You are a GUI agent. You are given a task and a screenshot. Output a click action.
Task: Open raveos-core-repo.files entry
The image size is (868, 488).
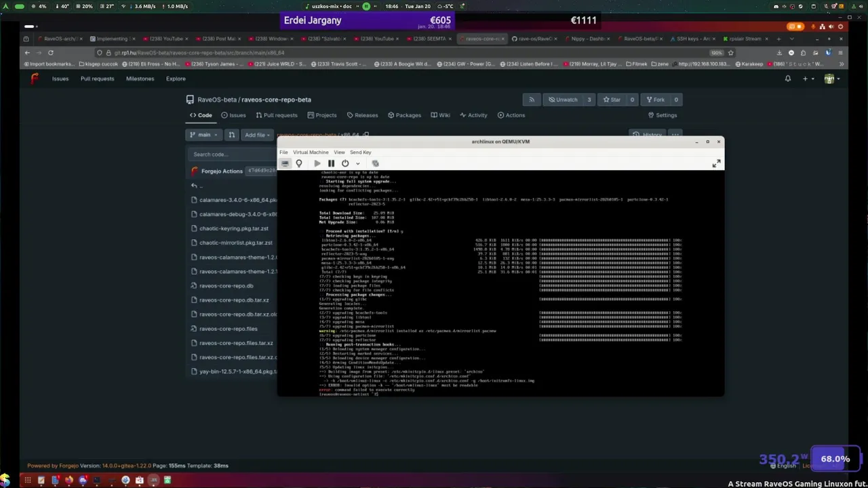click(229, 329)
